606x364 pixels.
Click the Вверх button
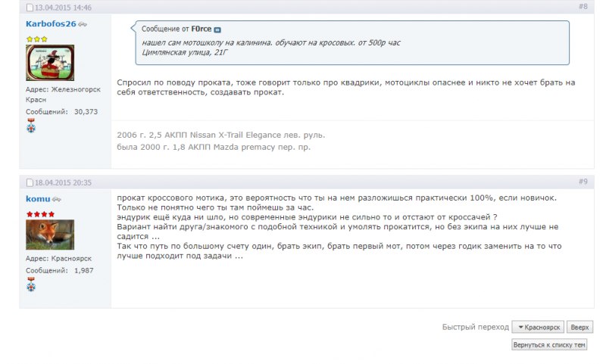pos(579,327)
